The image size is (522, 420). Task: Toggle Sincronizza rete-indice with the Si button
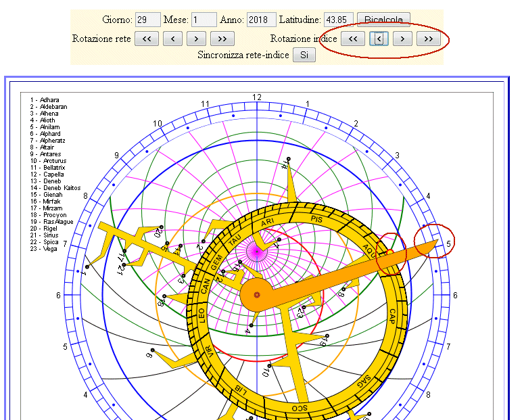click(x=304, y=55)
